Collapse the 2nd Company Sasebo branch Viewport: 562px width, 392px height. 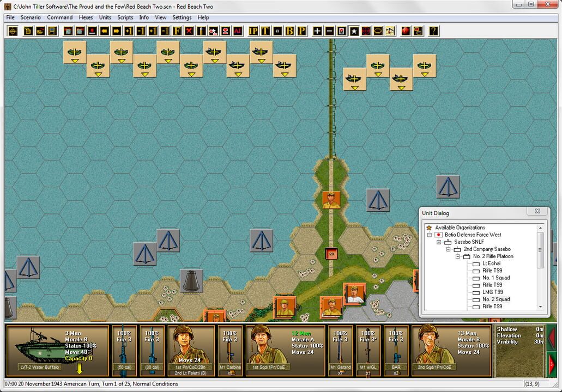(448, 249)
